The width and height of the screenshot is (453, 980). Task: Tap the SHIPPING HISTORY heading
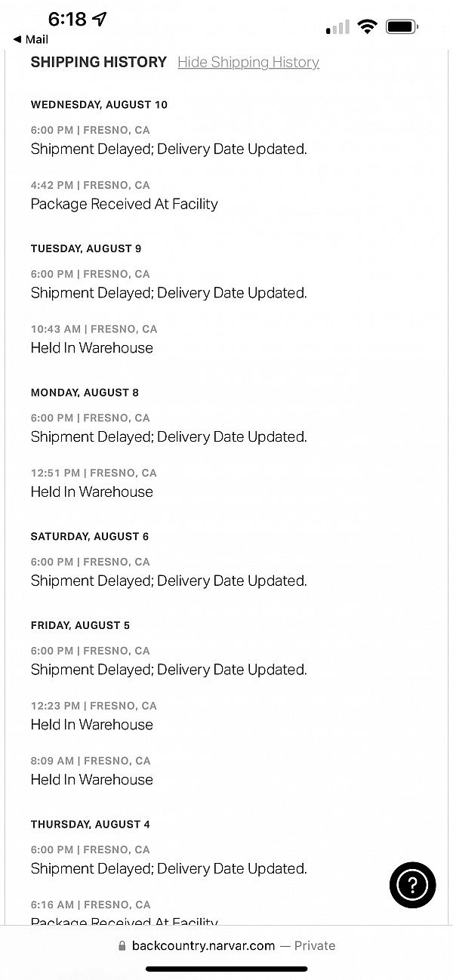click(98, 63)
